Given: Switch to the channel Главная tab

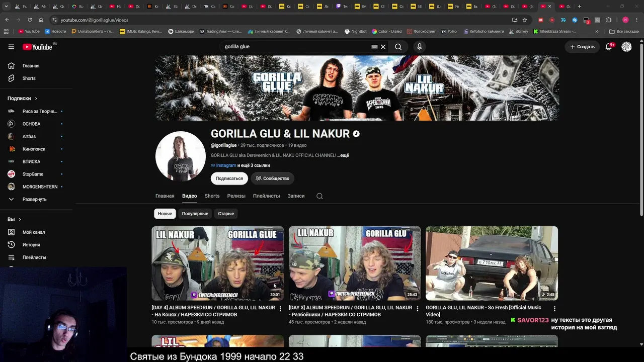Looking at the screenshot, I should pos(165,196).
